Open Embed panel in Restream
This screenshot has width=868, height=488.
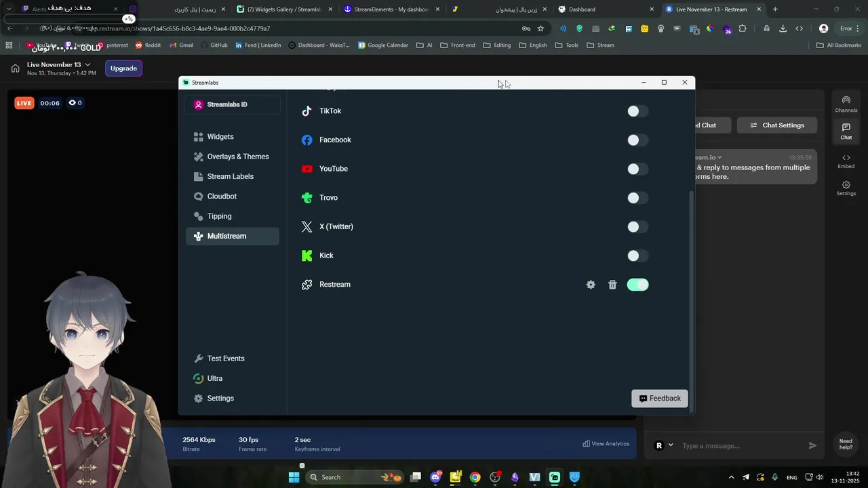pyautogui.click(x=846, y=161)
